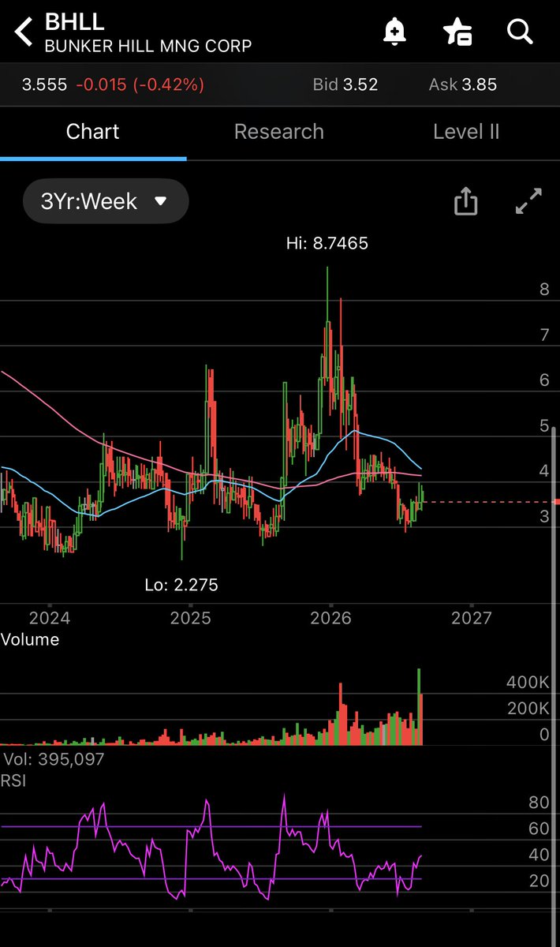
Task: Remove BHLL from watchlist star icon
Action: click(457, 32)
